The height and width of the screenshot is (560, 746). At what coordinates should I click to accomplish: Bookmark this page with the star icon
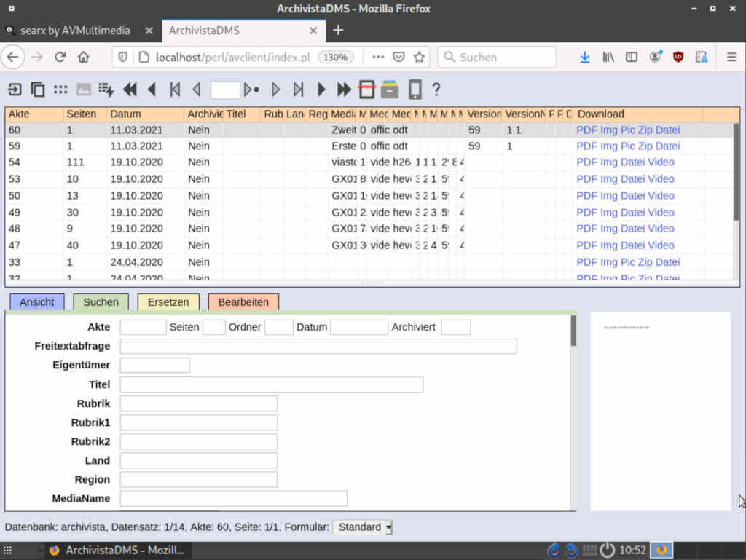click(419, 58)
